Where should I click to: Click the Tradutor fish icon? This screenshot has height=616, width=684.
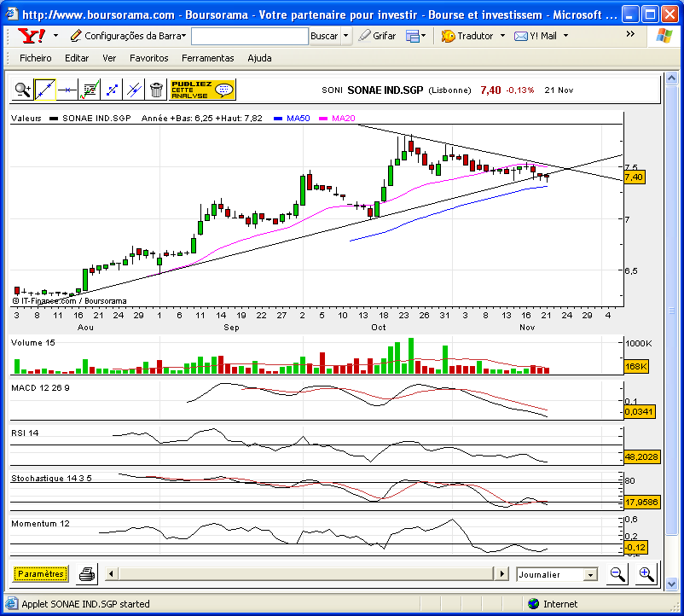click(448, 36)
